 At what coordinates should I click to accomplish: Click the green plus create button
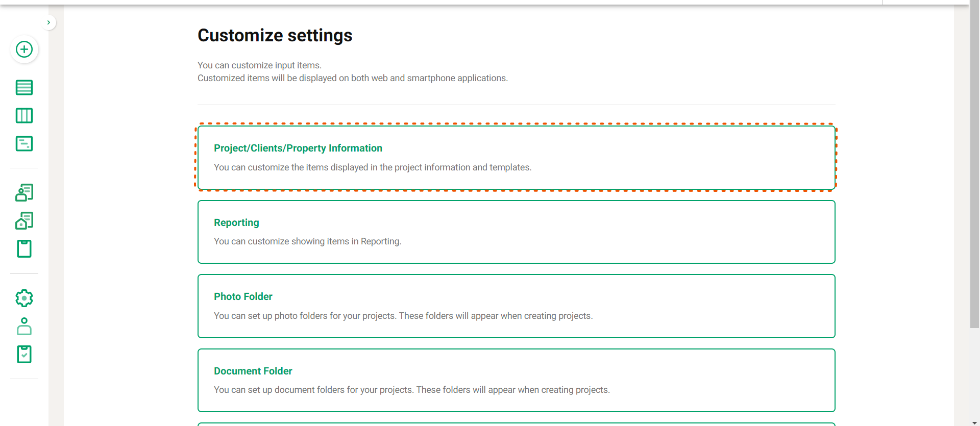(24, 49)
